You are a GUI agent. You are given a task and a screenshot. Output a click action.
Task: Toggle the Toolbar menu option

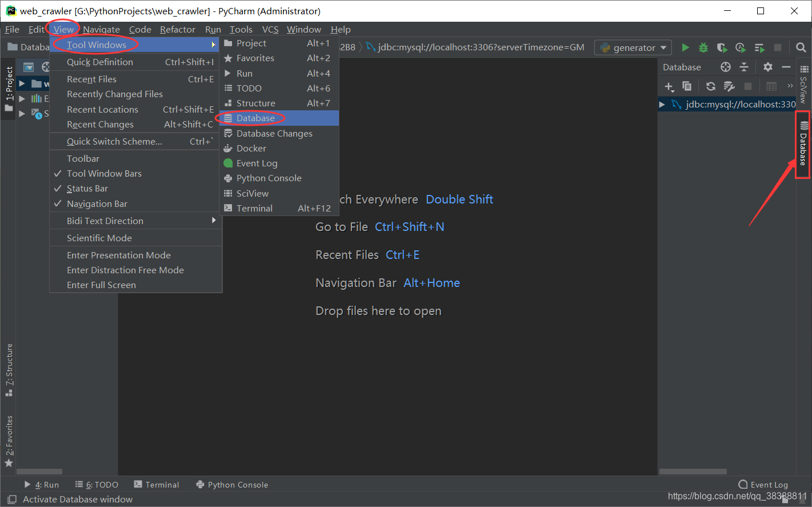[136, 158]
